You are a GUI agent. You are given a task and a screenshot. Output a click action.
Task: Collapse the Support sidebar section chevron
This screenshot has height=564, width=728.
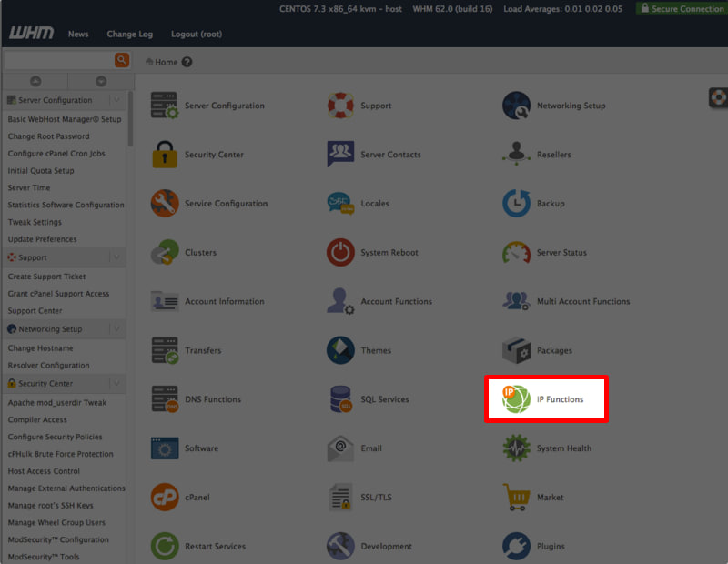[117, 257]
